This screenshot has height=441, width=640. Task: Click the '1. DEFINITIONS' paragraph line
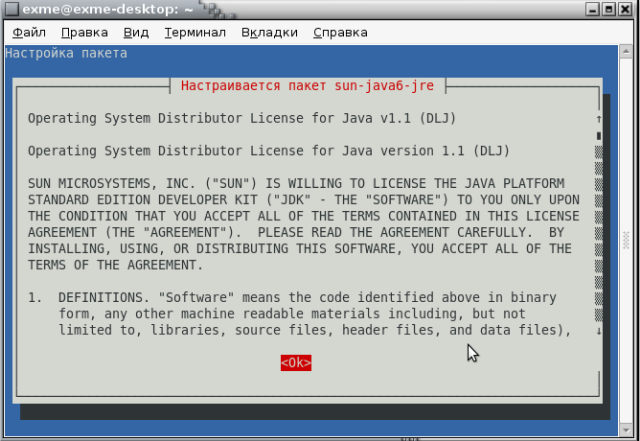(x=292, y=298)
